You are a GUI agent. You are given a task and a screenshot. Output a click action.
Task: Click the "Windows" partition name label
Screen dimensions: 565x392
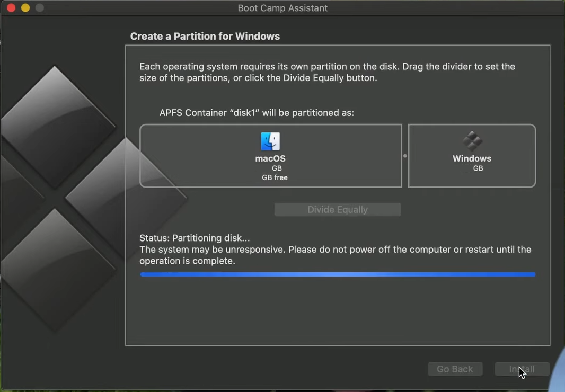pyautogui.click(x=472, y=158)
